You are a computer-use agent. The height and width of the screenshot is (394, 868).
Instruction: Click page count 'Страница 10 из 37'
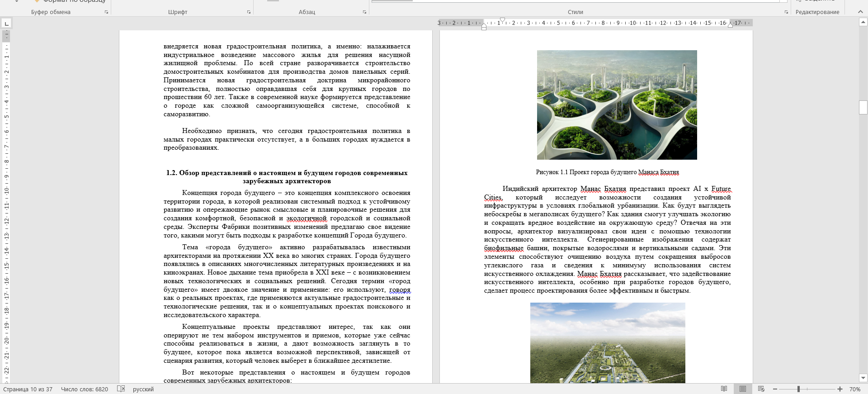coord(28,389)
